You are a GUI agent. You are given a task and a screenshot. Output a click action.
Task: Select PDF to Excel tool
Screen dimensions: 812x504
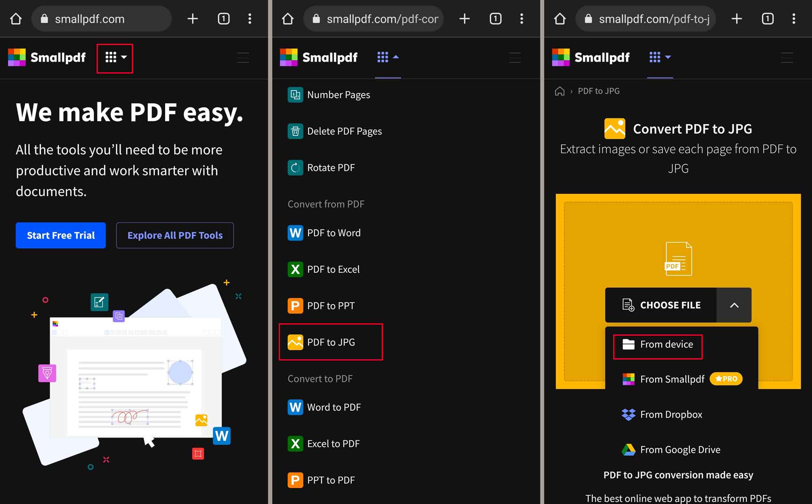(324, 269)
